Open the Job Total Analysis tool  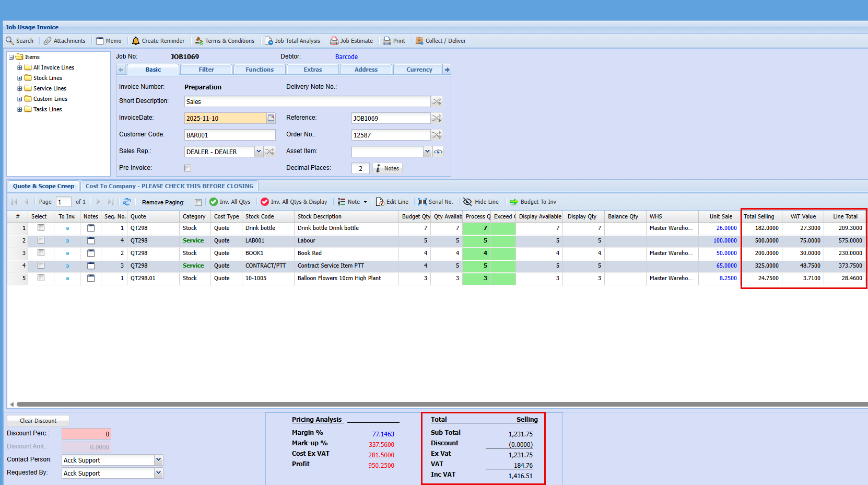coord(292,41)
